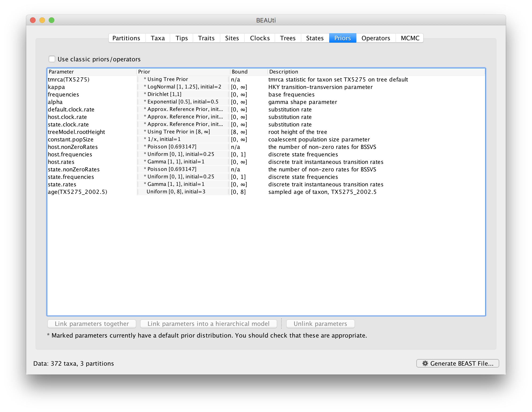Click Link parameters together button

[92, 324]
